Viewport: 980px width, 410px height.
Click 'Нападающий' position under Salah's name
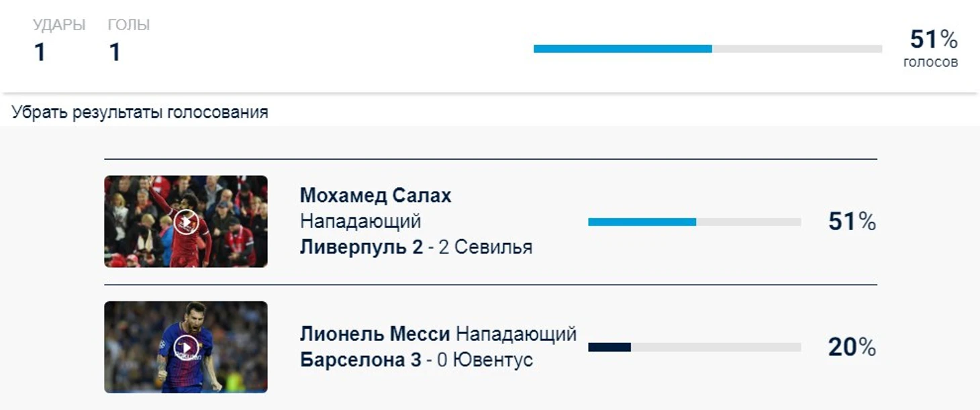coord(360,221)
